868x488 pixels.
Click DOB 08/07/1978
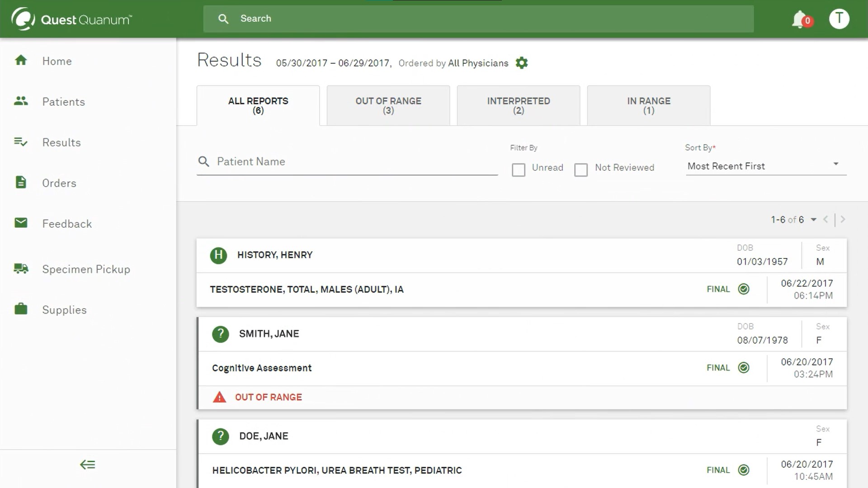tap(762, 340)
